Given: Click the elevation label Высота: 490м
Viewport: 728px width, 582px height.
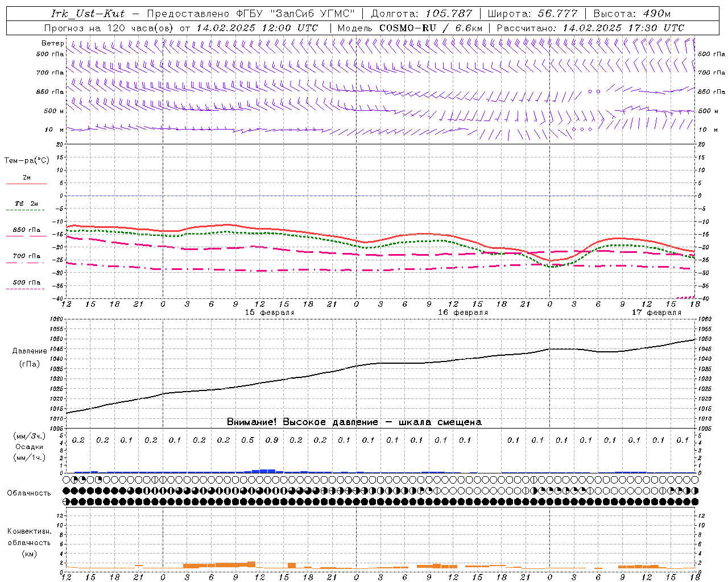Looking at the screenshot, I should [632, 14].
